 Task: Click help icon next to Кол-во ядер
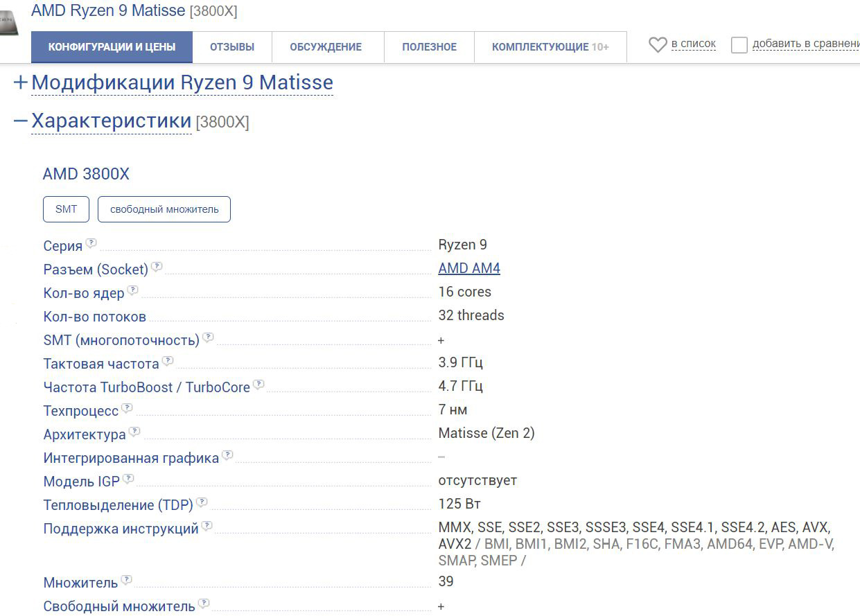coord(132,290)
